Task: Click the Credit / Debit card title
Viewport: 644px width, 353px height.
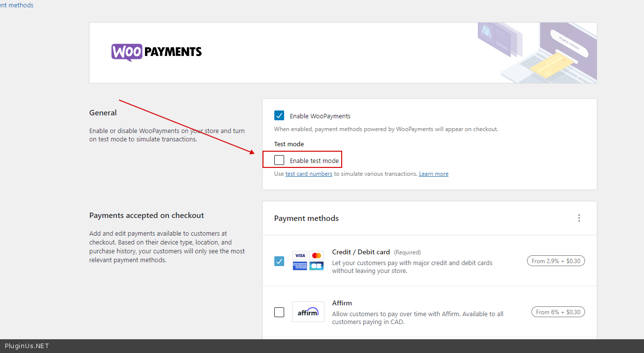Action: click(361, 252)
